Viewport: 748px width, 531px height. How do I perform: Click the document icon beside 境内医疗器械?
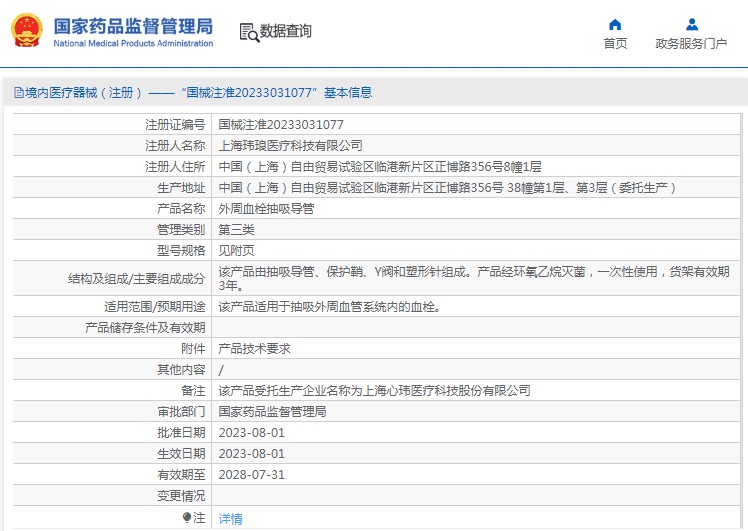pyautogui.click(x=19, y=93)
